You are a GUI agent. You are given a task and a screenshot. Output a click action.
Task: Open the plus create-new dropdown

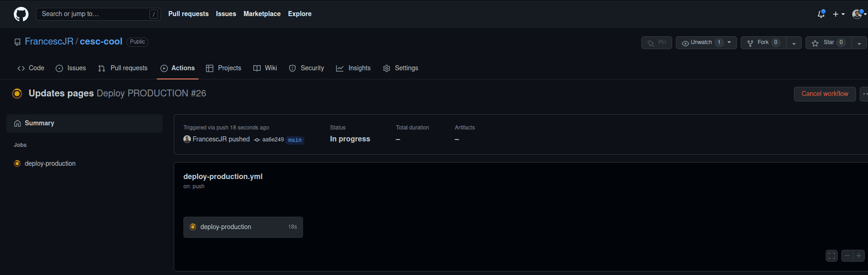coord(839,14)
